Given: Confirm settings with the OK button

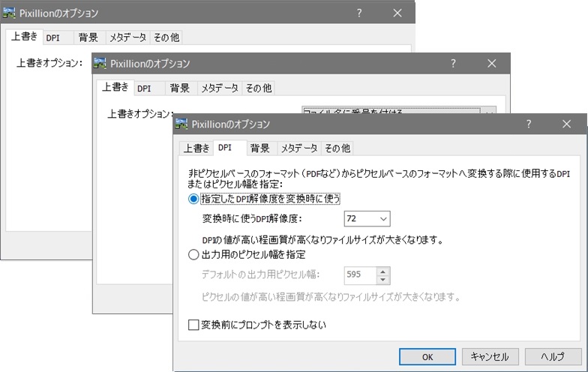Looking at the screenshot, I should click(x=427, y=357).
